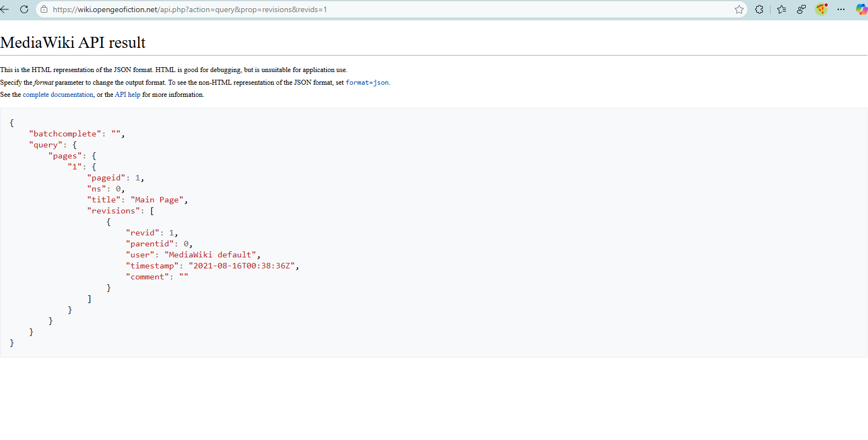Click the "ns" key in the JSON
Image resolution: width=868 pixels, height=440 pixels.
[x=96, y=189]
